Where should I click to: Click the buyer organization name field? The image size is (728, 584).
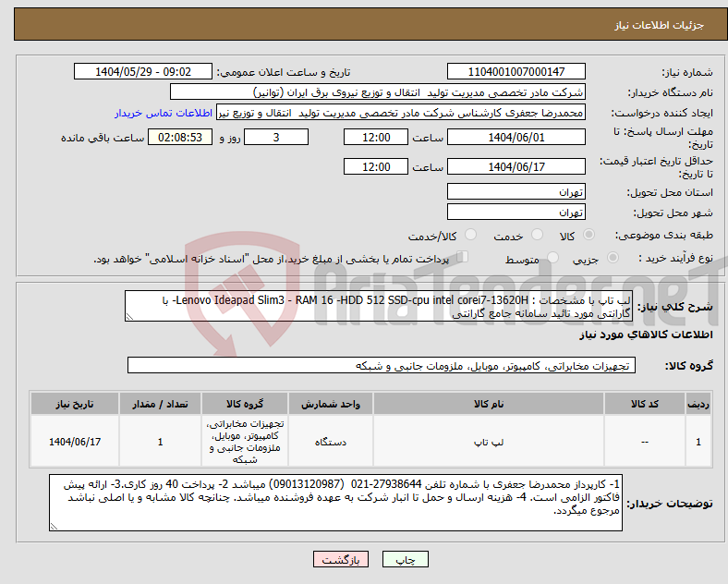point(378,91)
